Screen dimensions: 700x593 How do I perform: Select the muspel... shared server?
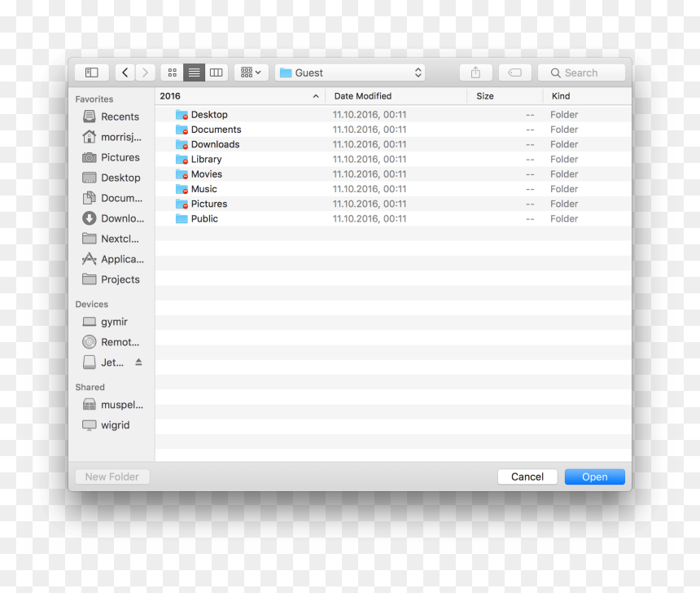[112, 404]
